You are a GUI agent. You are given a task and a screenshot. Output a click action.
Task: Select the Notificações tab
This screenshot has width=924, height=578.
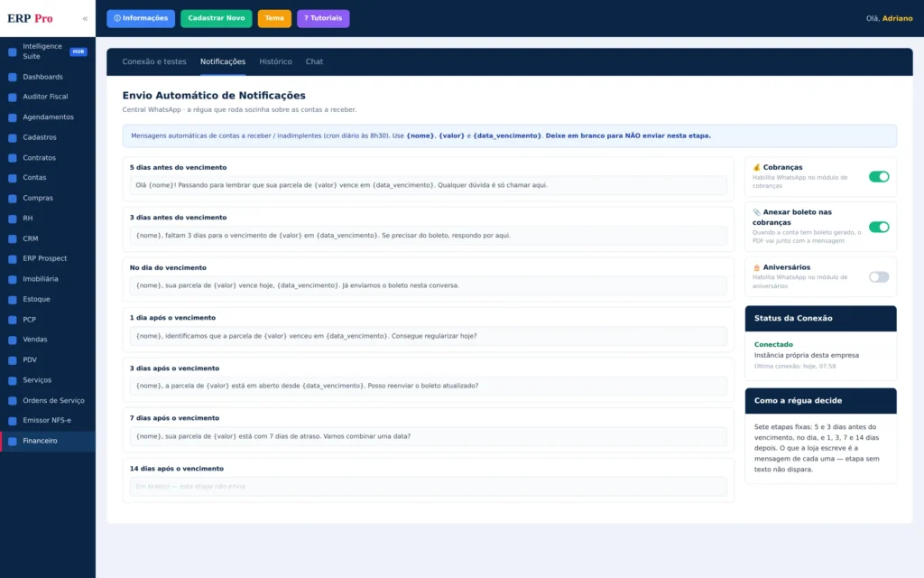coord(223,61)
